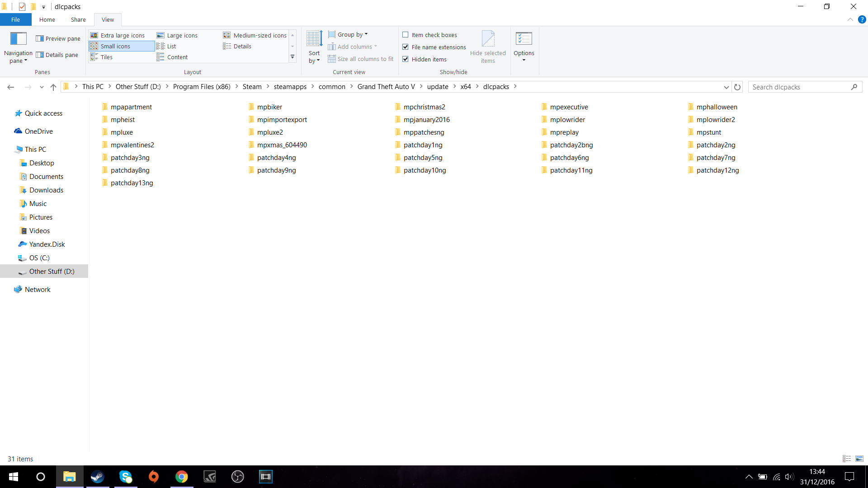Screen dimensions: 868x488
Task: Select the mphalloween folder
Action: click(713, 107)
